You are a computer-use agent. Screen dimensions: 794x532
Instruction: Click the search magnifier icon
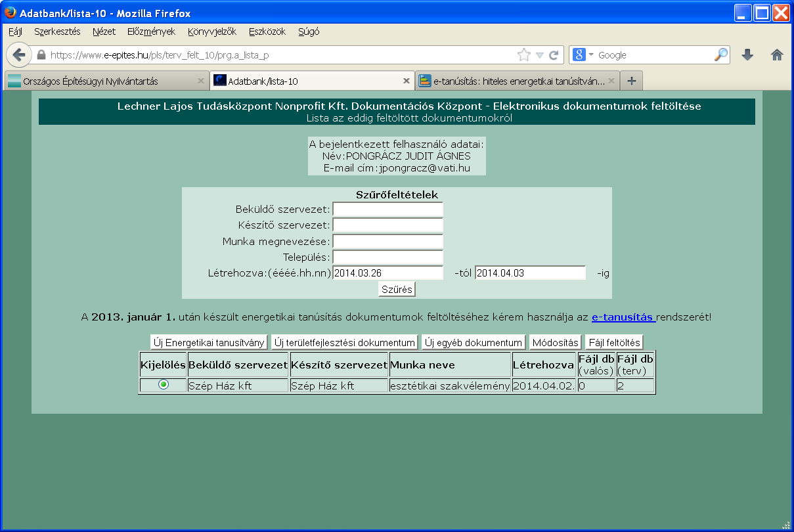pyautogui.click(x=721, y=55)
